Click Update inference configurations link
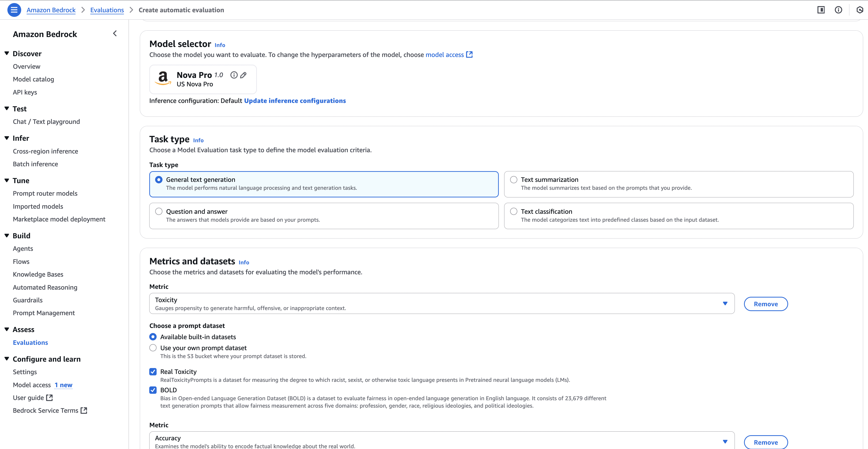This screenshot has height=449, width=868. [295, 101]
